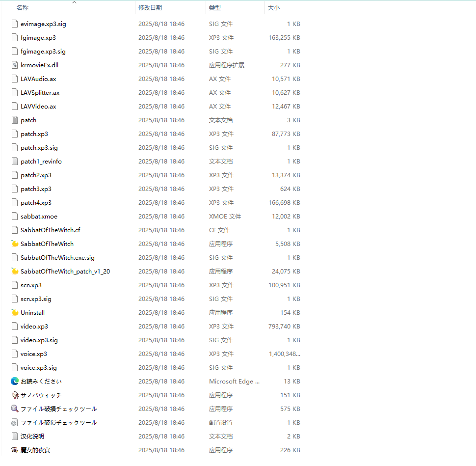The height and width of the screenshot is (466, 476).
Task: Click the krmovieEx.dll file icon
Action: [x=15, y=65]
